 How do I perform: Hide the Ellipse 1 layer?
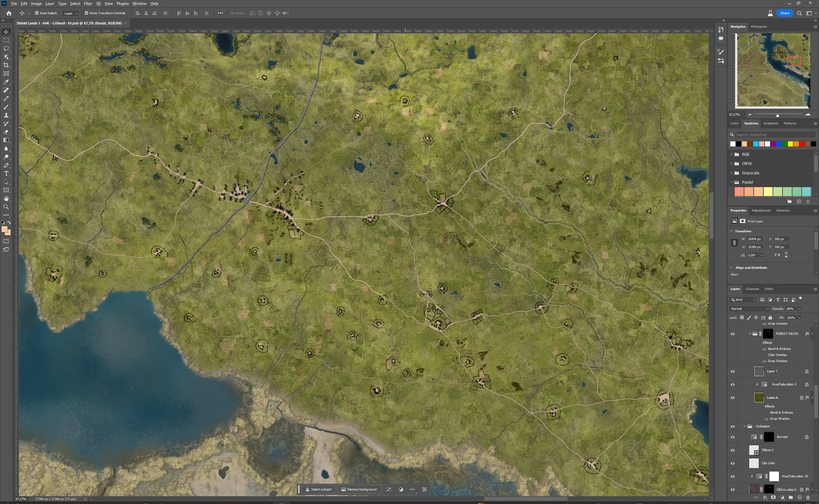pyautogui.click(x=732, y=450)
